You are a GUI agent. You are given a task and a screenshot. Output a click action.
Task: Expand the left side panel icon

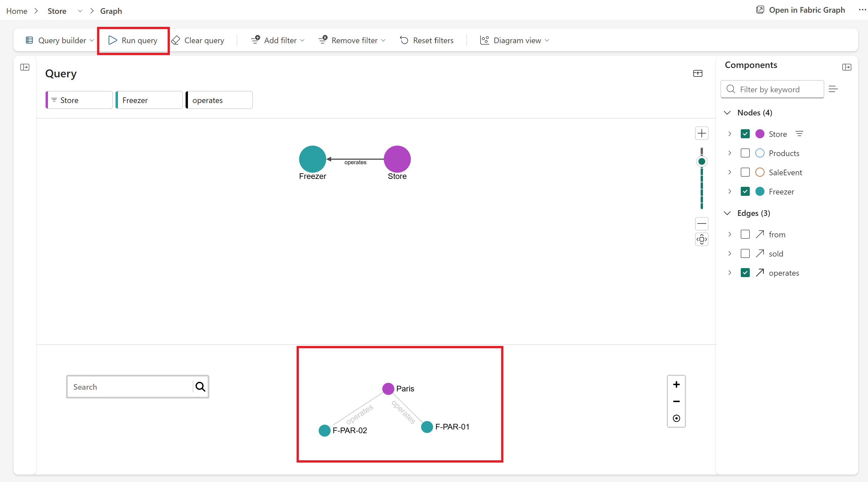[x=25, y=67]
